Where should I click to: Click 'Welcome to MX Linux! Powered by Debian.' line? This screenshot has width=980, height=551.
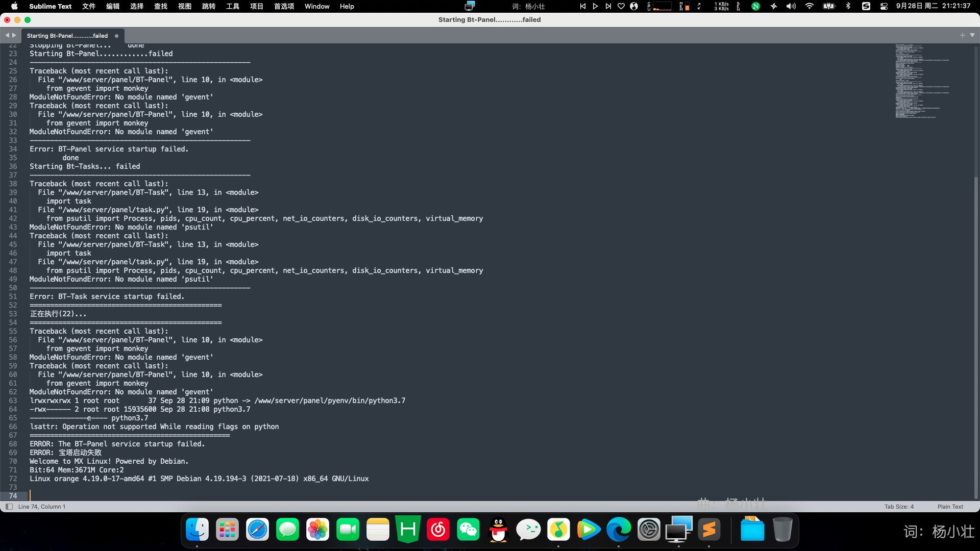pos(109,461)
